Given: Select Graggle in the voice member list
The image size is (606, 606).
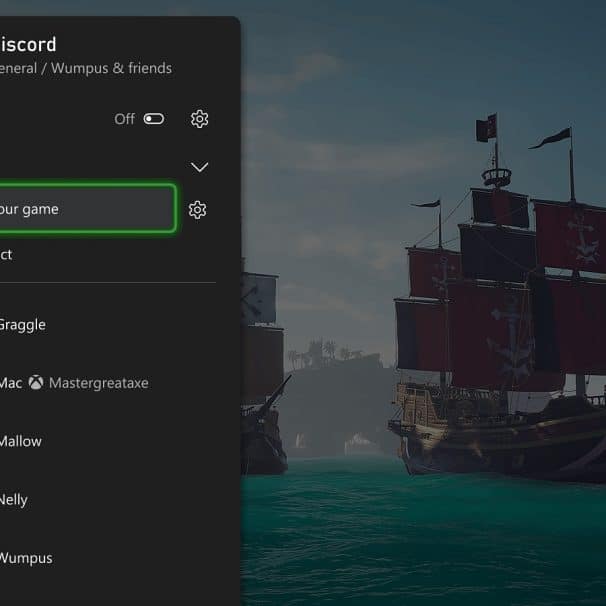Looking at the screenshot, I should pos(22,325).
